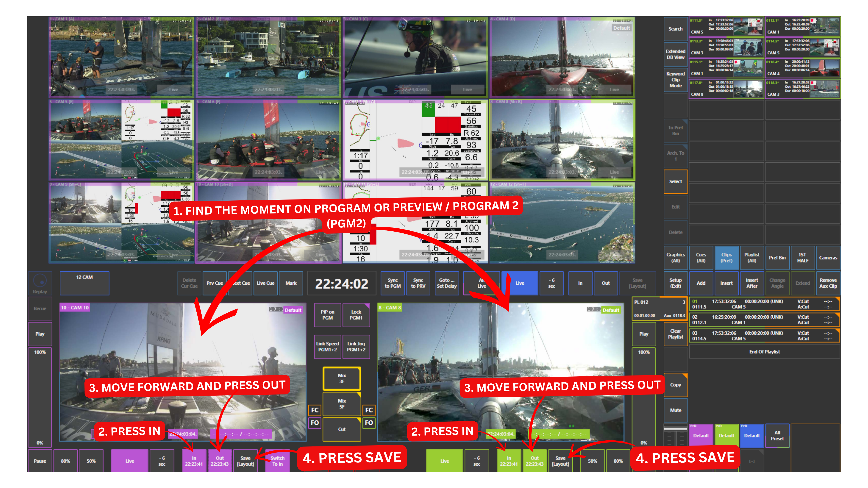Click the Mark button

[291, 283]
